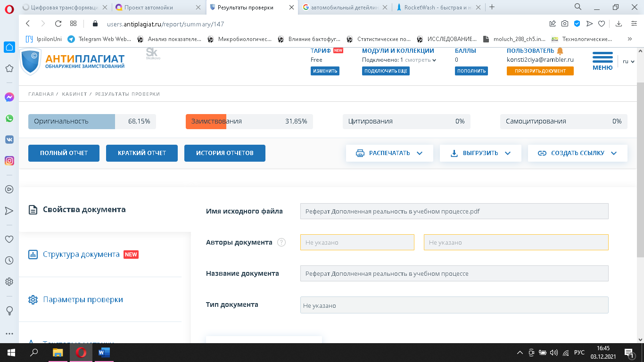Click the Antiplagiat shield logo
Viewport: 644px width, 362px height.
[30, 62]
